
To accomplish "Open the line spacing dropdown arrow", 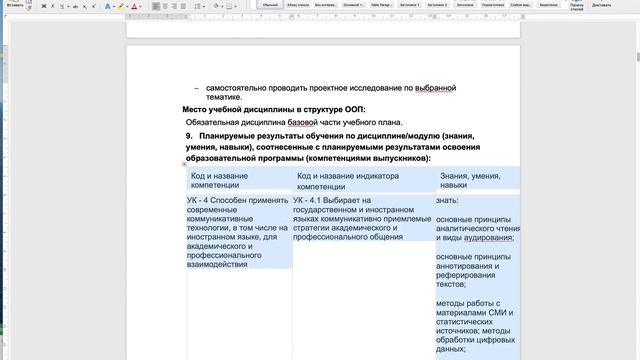I will (x=204, y=7).
